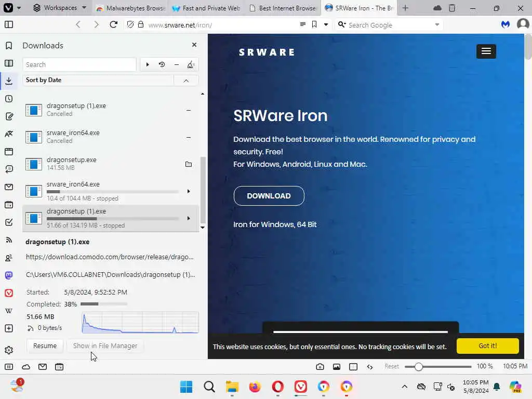Open the Contacts panel icon
Image resolution: width=532 pixels, height=399 pixels.
9,258
